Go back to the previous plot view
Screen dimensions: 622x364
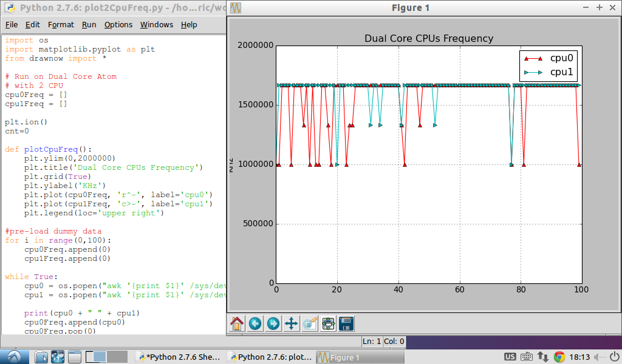[255, 323]
